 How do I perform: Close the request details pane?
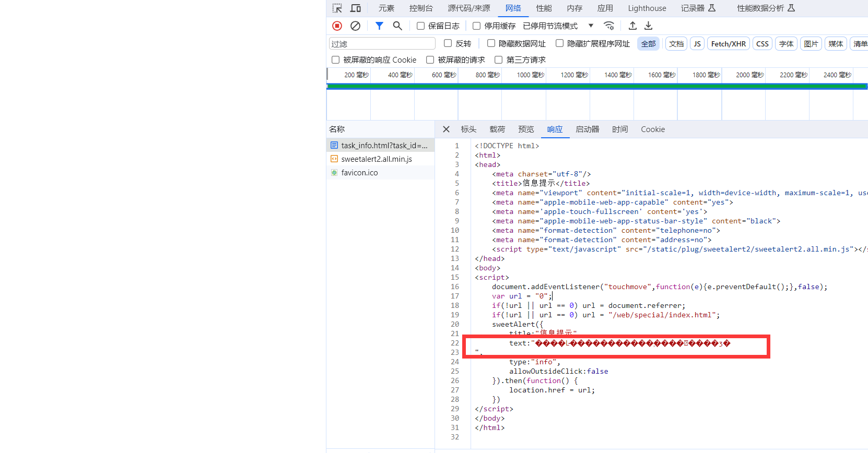click(x=446, y=129)
